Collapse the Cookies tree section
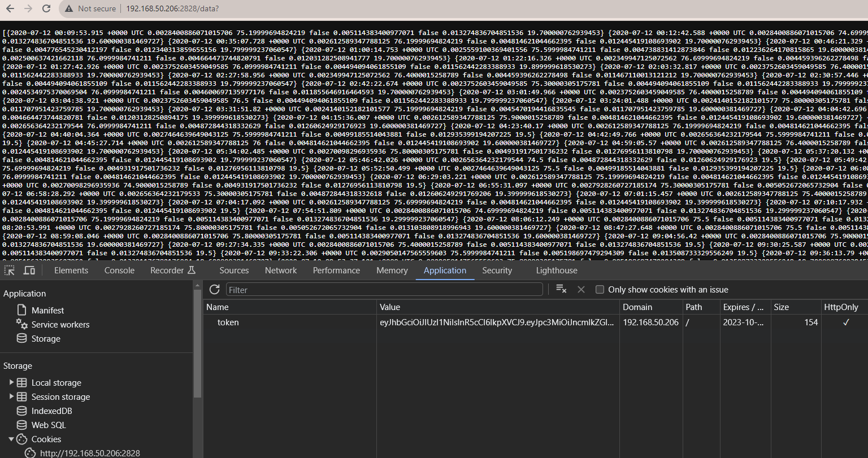 (x=11, y=439)
